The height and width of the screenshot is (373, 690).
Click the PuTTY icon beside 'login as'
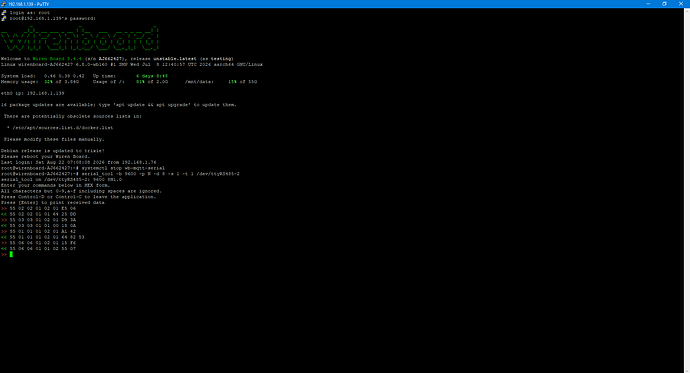pyautogui.click(x=4, y=13)
